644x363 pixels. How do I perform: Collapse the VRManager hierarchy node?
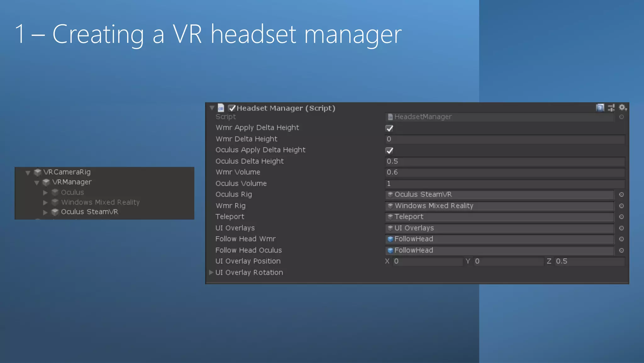(37, 183)
